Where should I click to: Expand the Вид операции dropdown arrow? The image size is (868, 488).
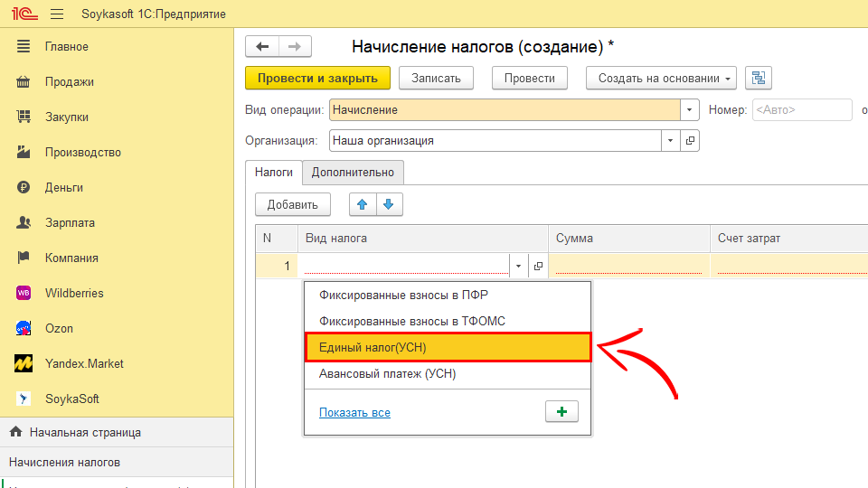click(x=689, y=109)
